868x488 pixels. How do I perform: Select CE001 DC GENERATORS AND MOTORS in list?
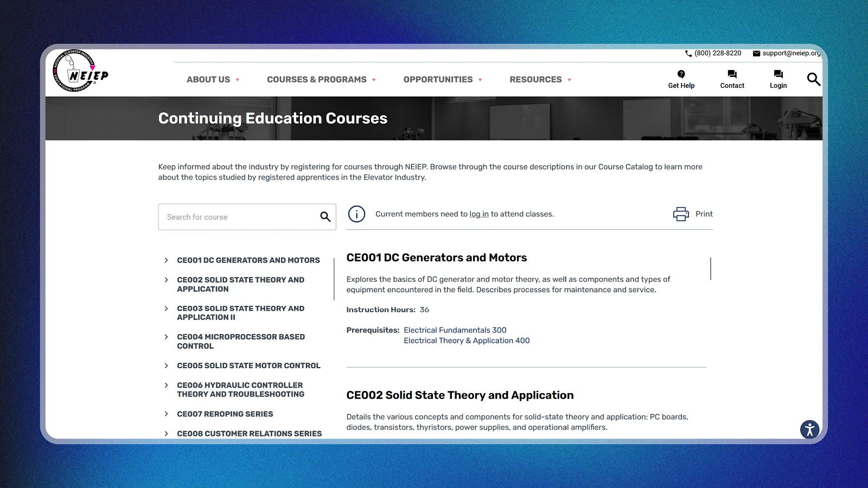(x=248, y=260)
